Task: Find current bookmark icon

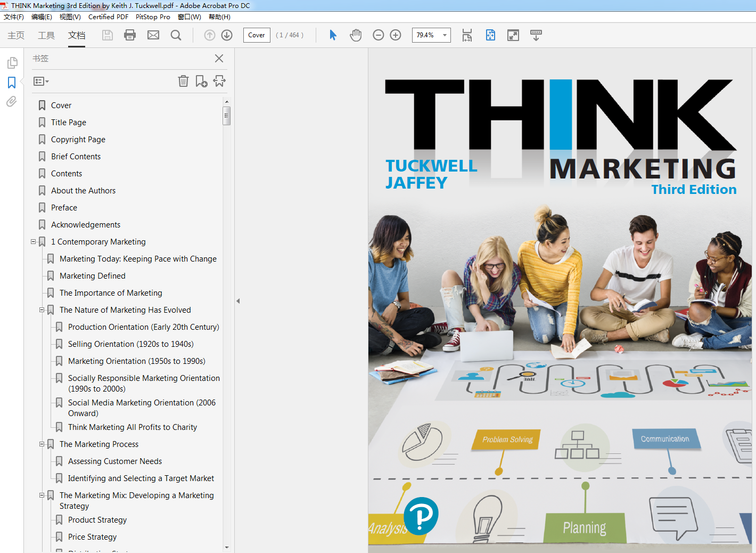Action: 219,81
